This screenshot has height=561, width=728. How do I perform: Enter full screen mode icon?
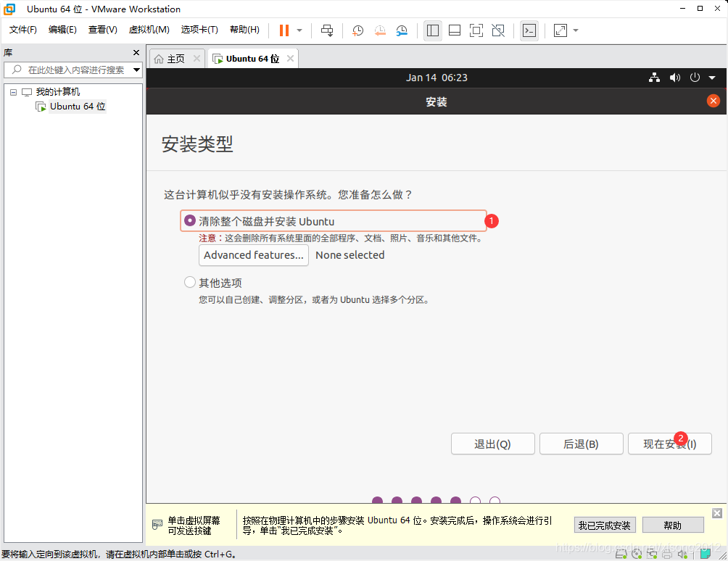coord(476,30)
